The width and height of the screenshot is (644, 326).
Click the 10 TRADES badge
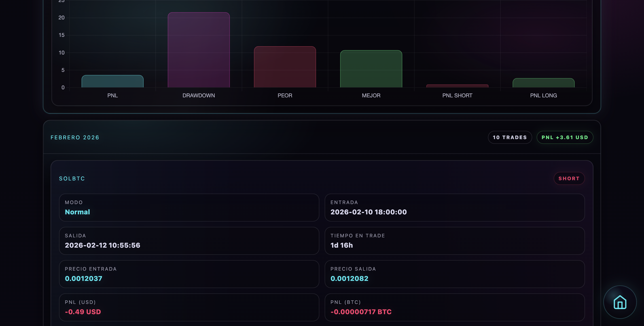(510, 137)
